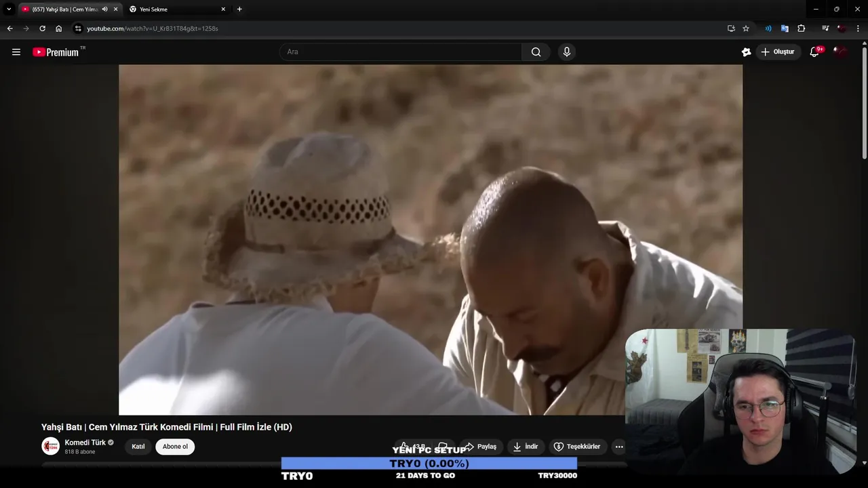This screenshot has width=868, height=488.
Task: Open the Google Translate extension
Action: coord(785,28)
